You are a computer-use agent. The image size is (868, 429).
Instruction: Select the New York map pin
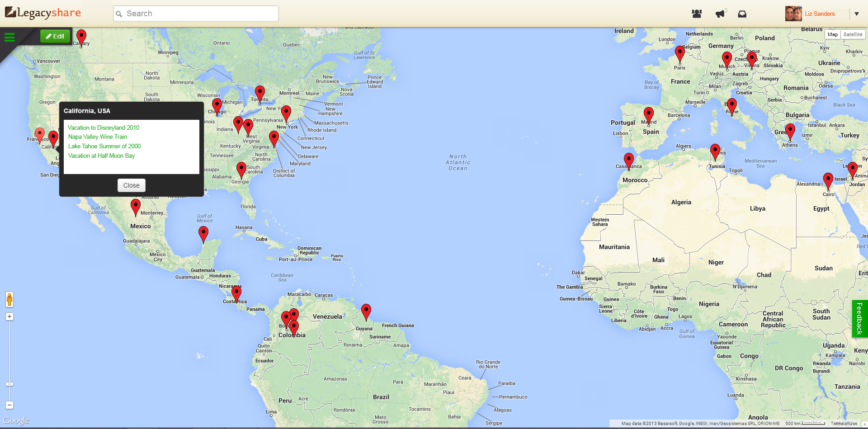286,113
